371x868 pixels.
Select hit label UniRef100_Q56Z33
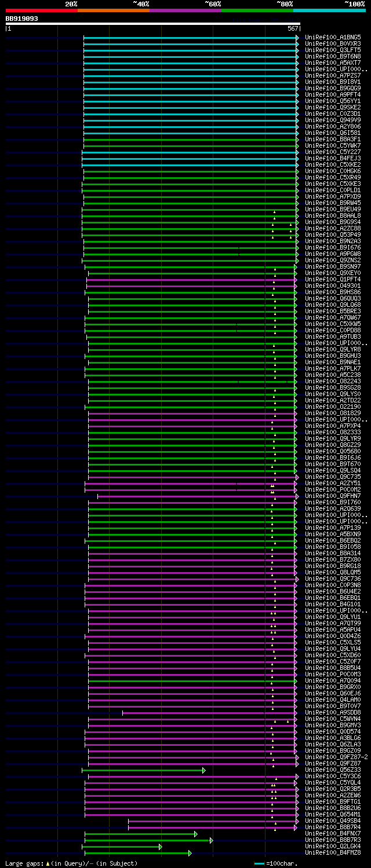[333, 770]
